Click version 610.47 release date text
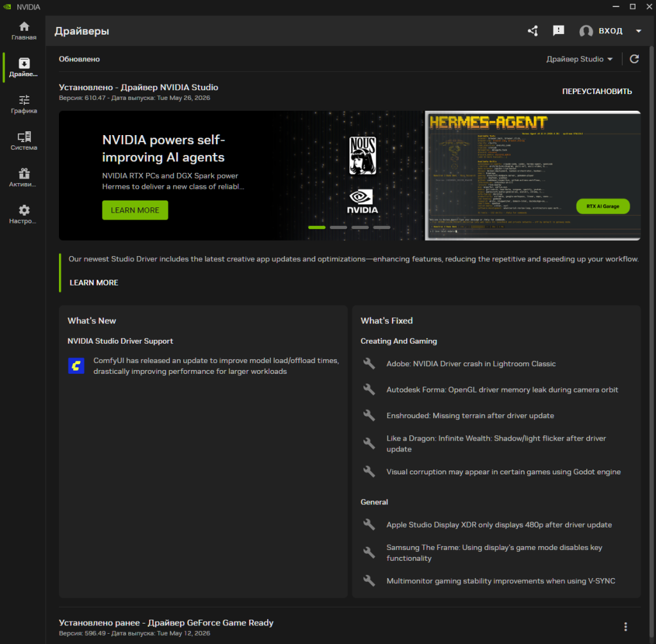 (x=135, y=99)
